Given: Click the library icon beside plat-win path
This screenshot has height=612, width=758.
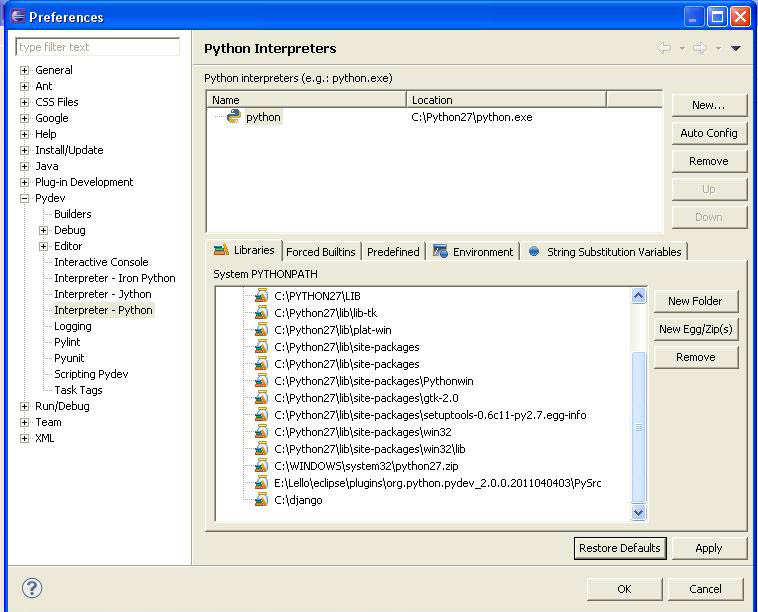Looking at the screenshot, I should coord(261,330).
